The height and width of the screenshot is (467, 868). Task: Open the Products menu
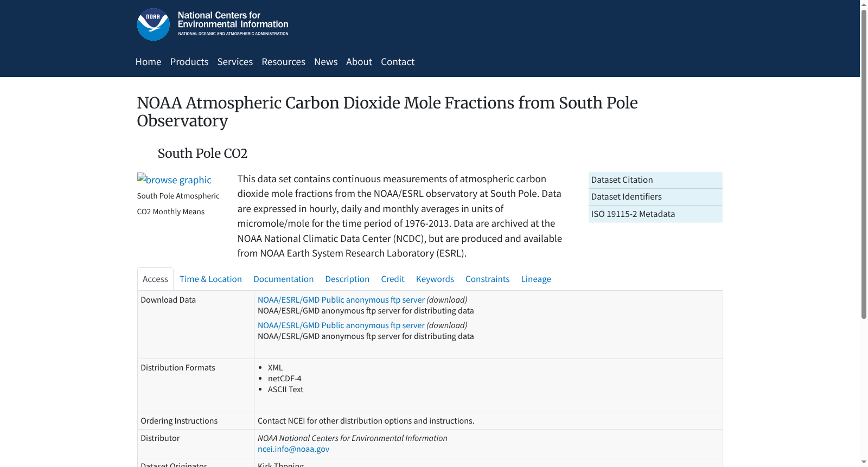coord(189,62)
